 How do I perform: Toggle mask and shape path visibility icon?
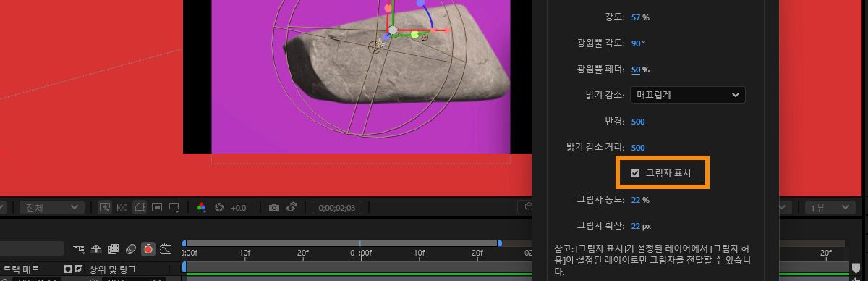[139, 207]
